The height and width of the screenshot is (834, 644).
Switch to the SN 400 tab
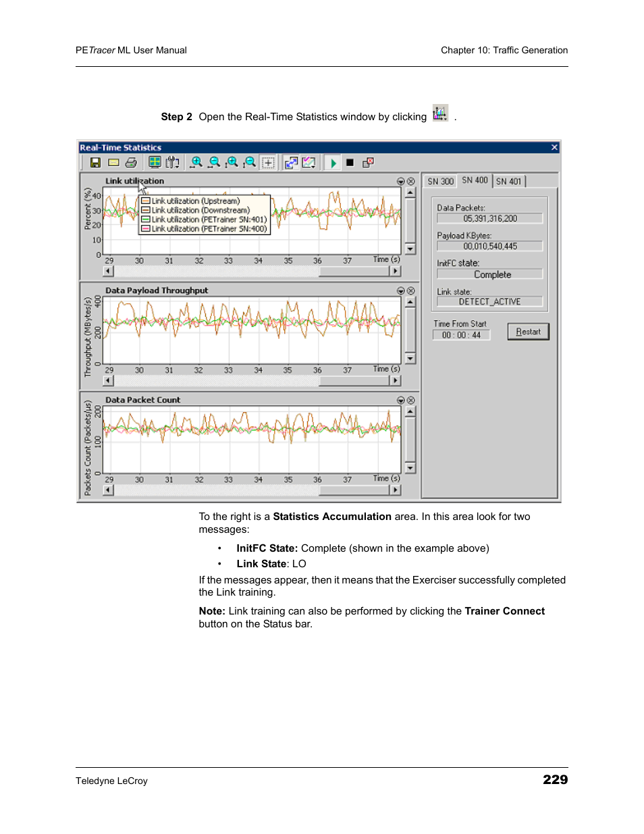(x=475, y=180)
